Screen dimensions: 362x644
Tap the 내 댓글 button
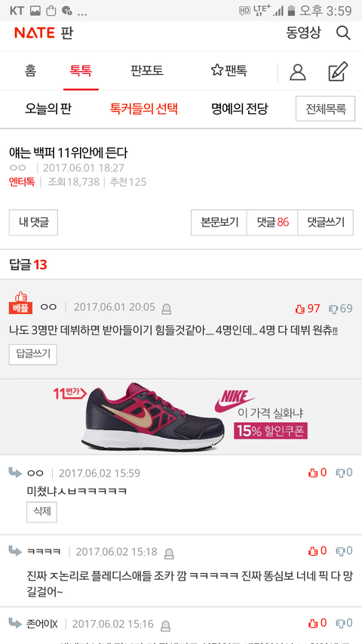click(33, 223)
